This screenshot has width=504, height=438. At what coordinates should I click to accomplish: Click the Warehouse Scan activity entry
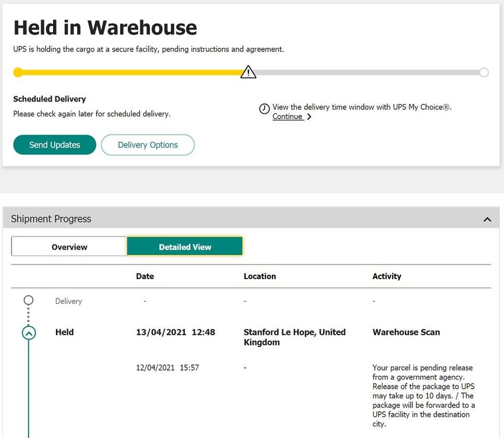[x=406, y=332]
